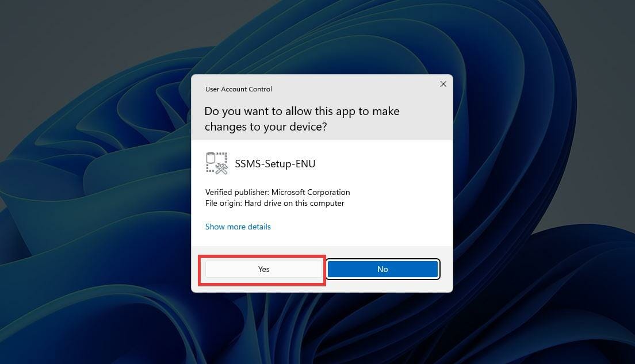Click No to deny changes

382,269
